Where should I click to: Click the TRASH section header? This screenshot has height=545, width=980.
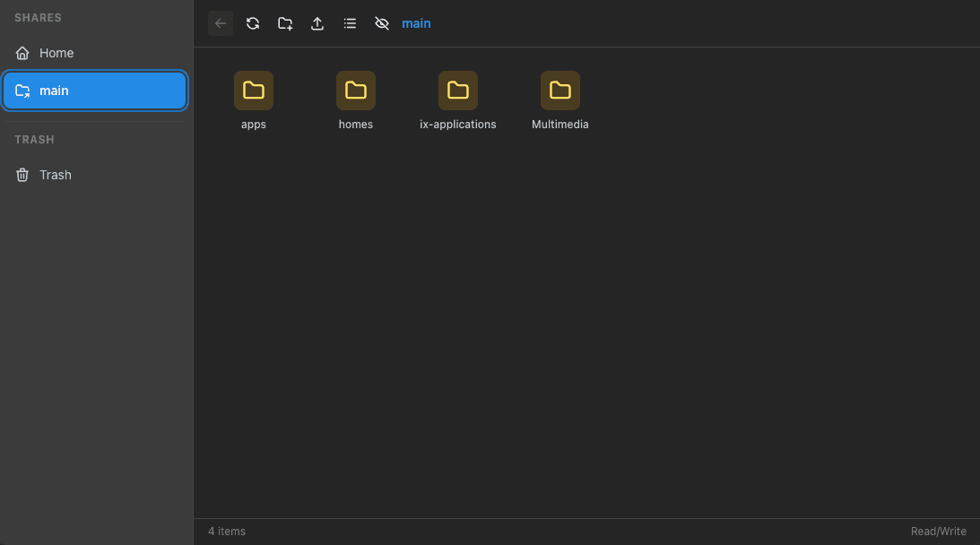[34, 139]
